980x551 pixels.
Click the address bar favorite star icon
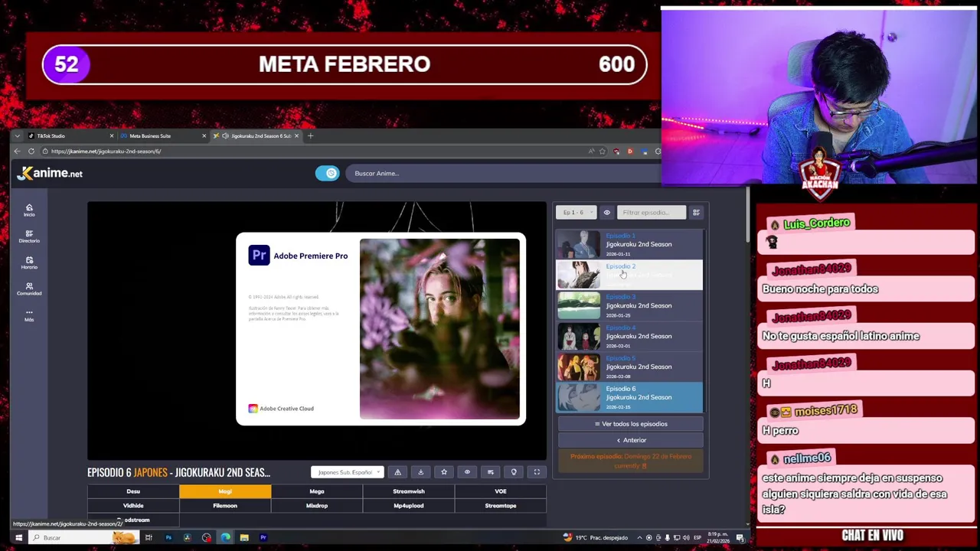603,152
